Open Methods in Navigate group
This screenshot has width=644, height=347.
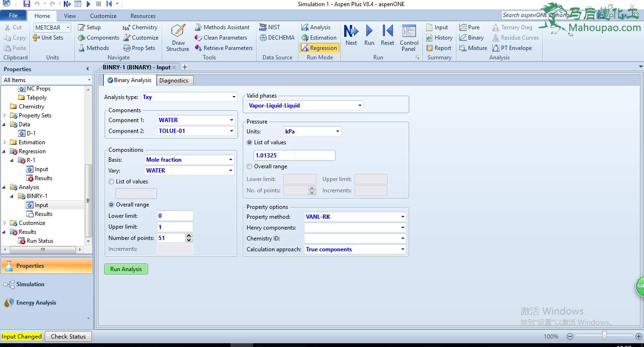[x=93, y=48]
